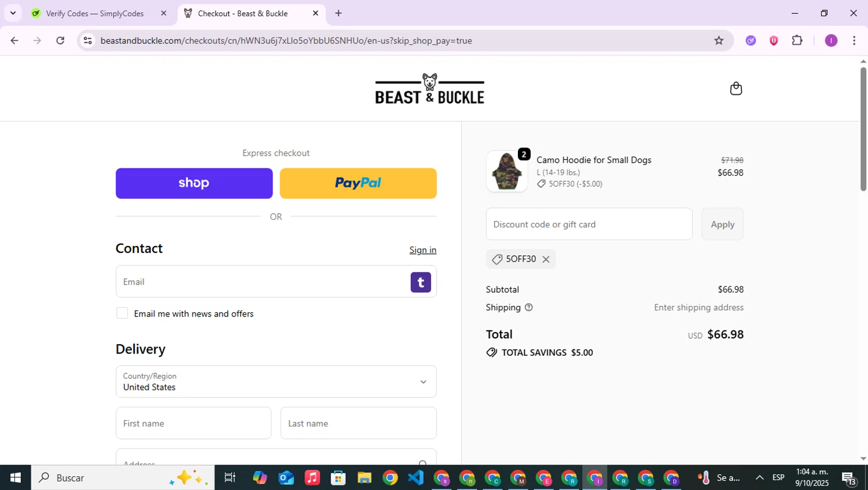This screenshot has height=490, width=868.
Task: Open the browser extensions puzzle icon
Action: tap(797, 40)
